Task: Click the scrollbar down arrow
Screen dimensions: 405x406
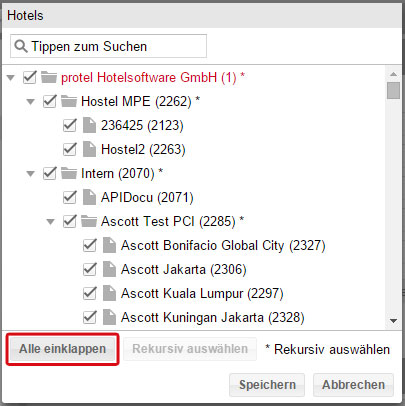Action: [x=393, y=321]
